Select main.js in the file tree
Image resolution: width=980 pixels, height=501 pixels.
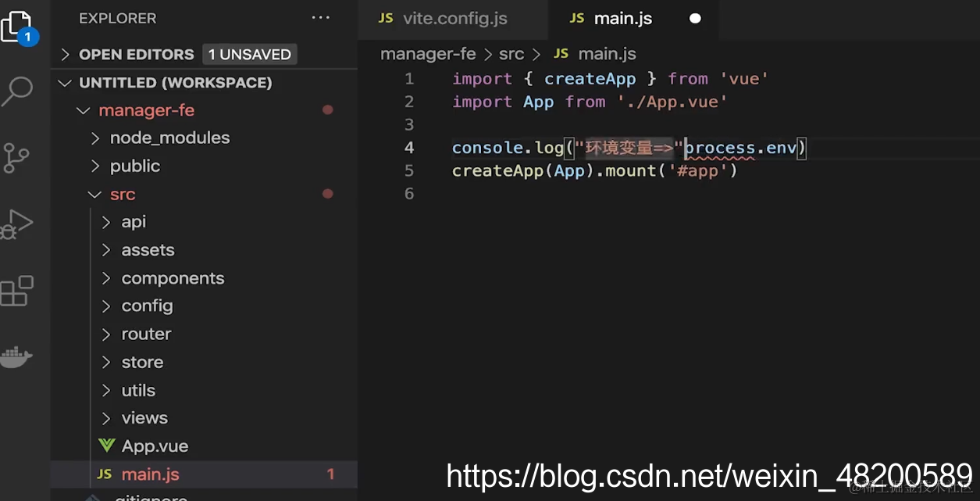[x=205, y=474]
